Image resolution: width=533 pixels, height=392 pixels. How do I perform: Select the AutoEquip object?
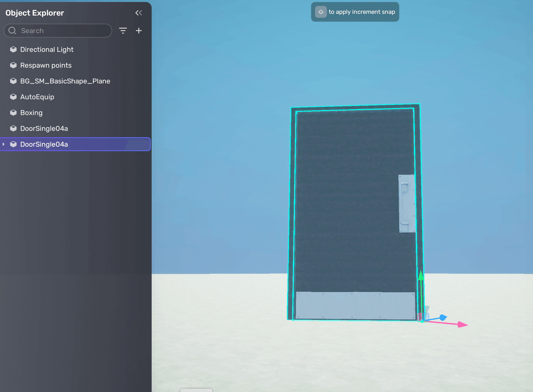click(x=37, y=97)
